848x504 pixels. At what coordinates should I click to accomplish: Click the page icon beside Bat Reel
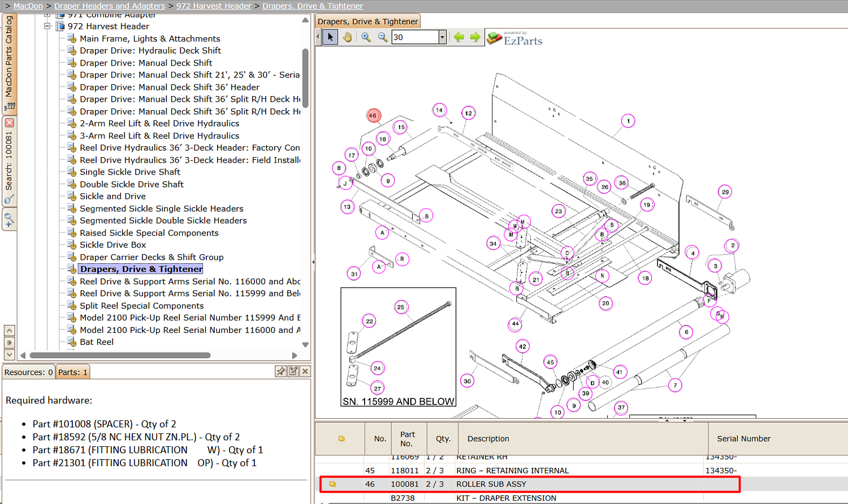(x=72, y=342)
